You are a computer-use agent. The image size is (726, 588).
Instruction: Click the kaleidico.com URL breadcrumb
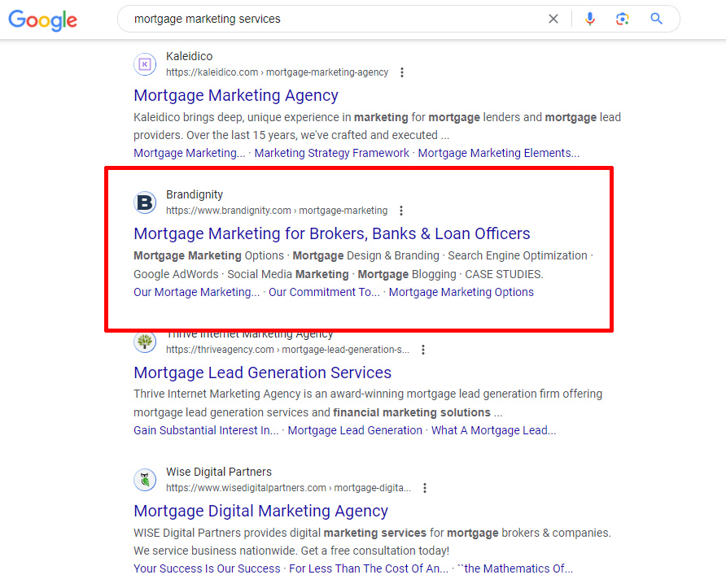tap(277, 72)
